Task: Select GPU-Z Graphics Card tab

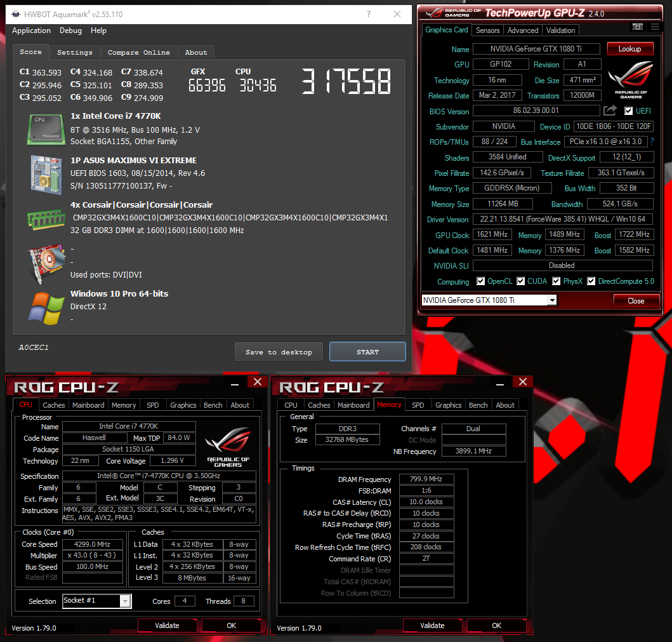Action: coord(446,30)
